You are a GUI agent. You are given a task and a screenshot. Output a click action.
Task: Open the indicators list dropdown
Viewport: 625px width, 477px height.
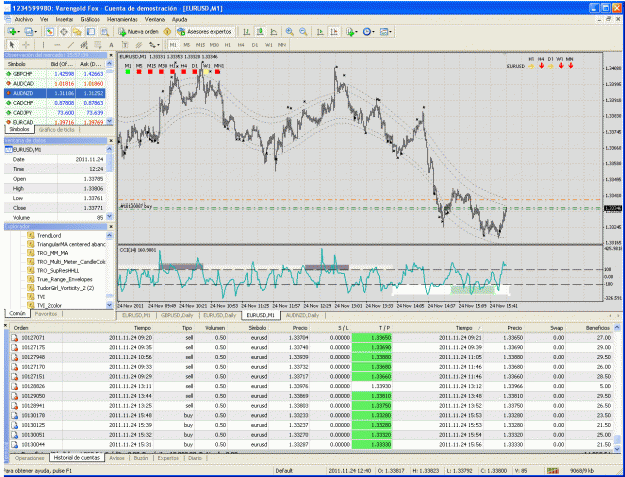click(x=352, y=32)
